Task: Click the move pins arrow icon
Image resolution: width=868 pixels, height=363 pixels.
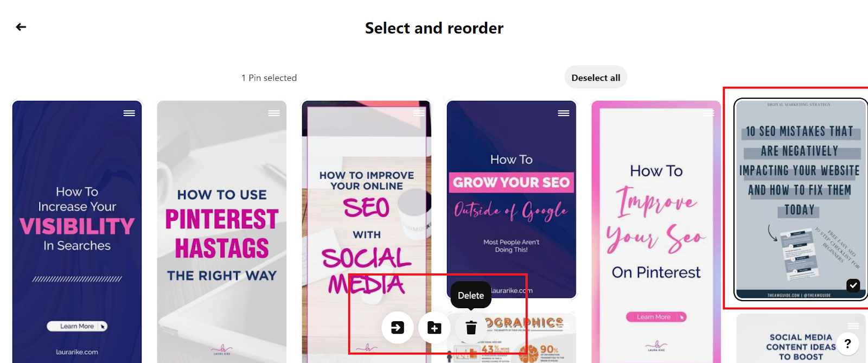Action: (398, 328)
